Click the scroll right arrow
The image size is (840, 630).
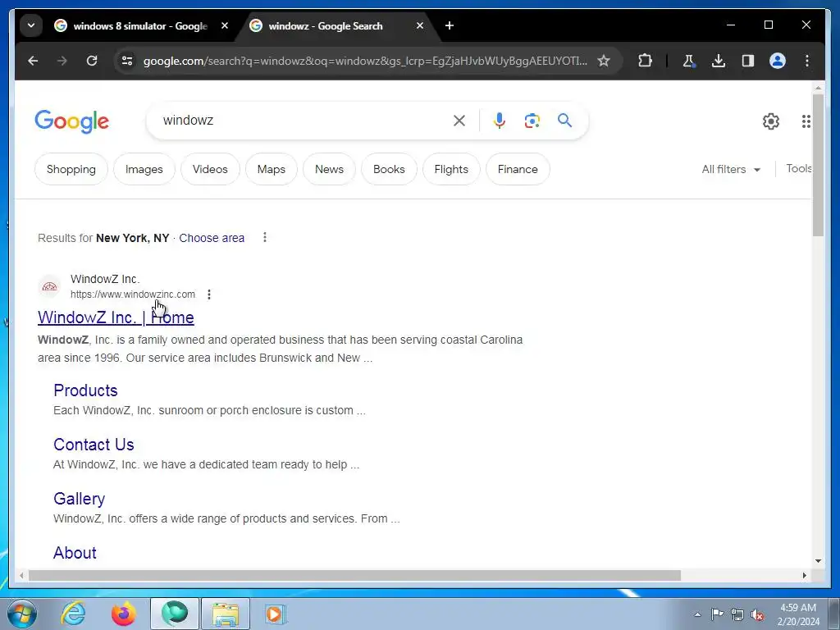coord(804,575)
